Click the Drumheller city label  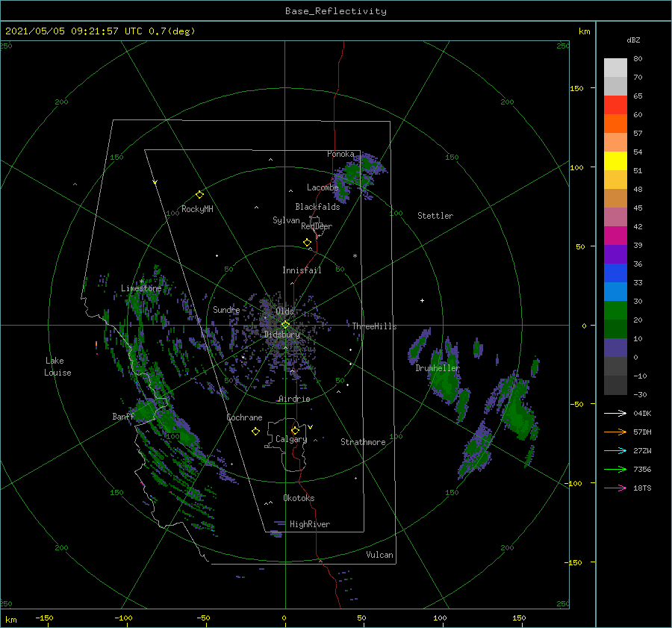point(437,368)
